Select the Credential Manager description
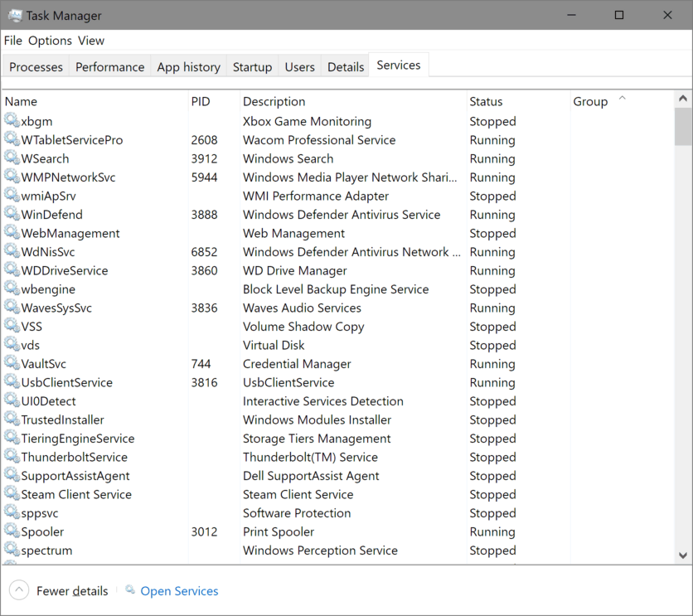The width and height of the screenshot is (693, 616). coord(297,364)
